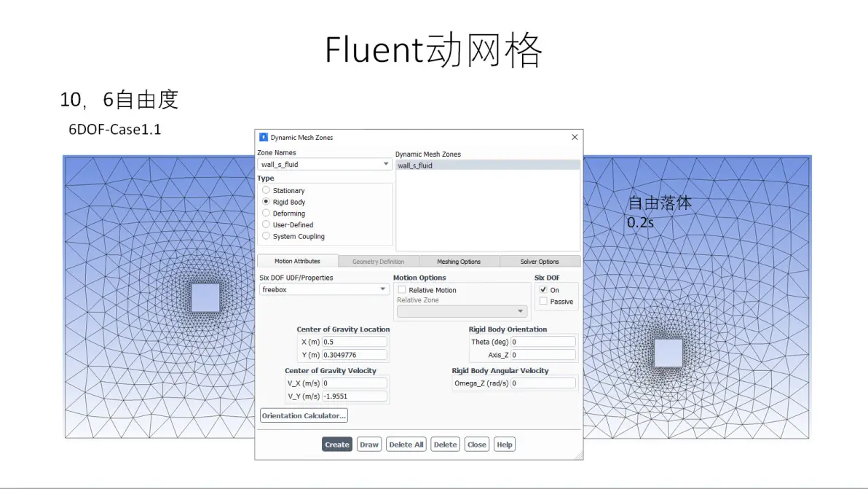This screenshot has width=868, height=489.
Task: Close the Dynamic Mesh Zones dialog
Action: [575, 137]
